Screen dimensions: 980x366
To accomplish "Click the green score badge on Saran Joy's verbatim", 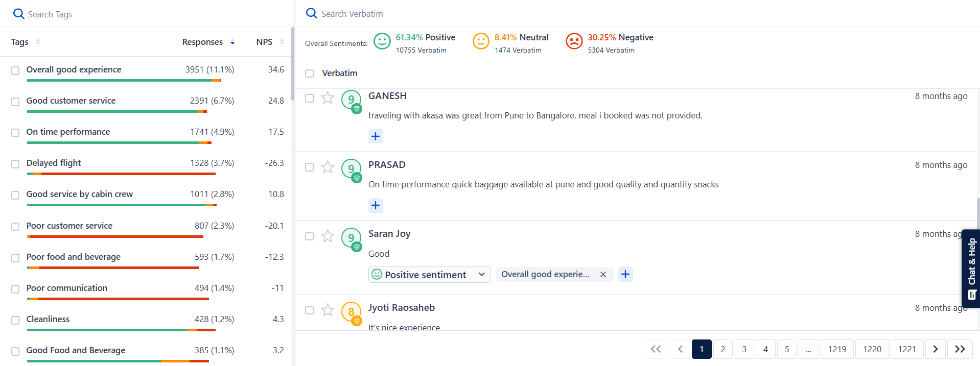I will (351, 236).
